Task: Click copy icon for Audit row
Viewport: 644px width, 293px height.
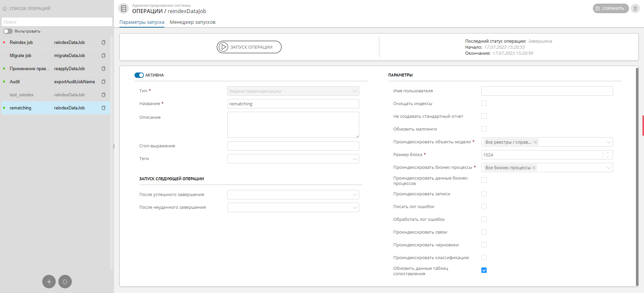Action: [103, 82]
